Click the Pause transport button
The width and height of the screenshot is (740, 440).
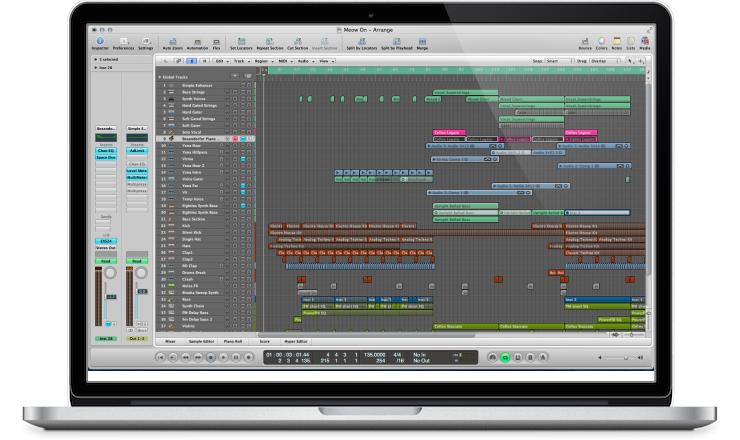(x=236, y=357)
